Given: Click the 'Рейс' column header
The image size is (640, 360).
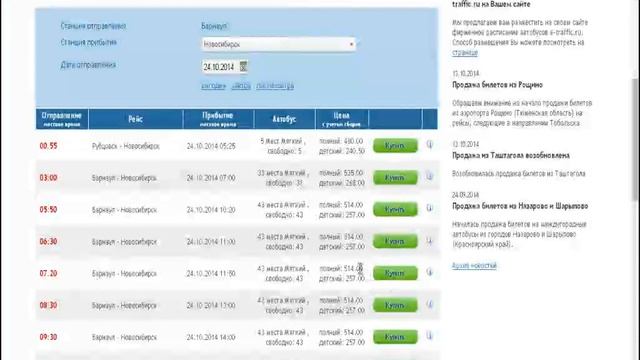Looking at the screenshot, I should (x=136, y=119).
